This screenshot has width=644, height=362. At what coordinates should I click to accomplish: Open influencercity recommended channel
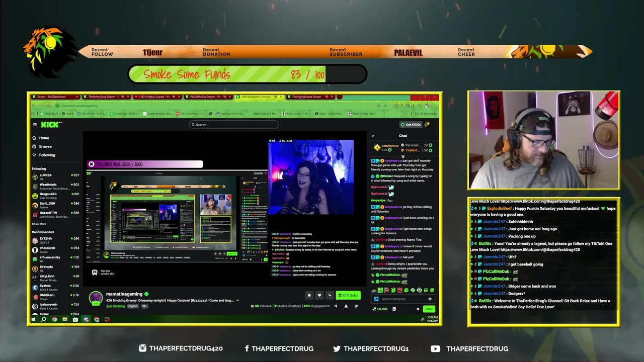tap(56, 258)
